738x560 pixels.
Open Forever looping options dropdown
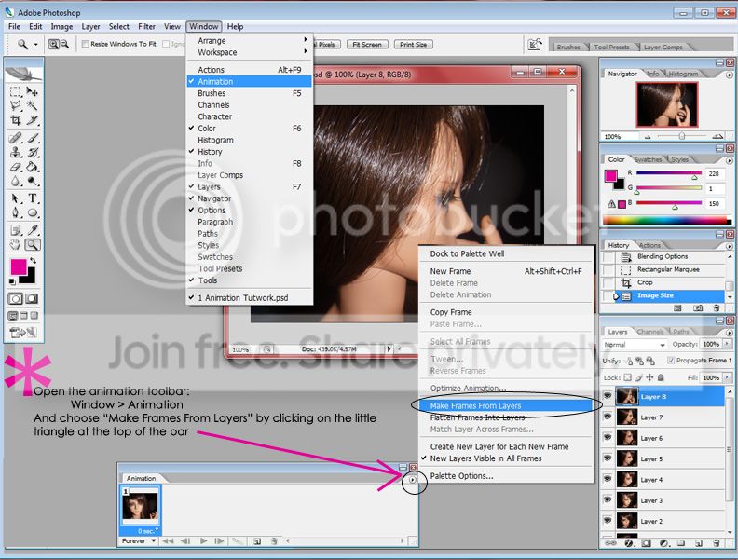pyautogui.click(x=138, y=541)
